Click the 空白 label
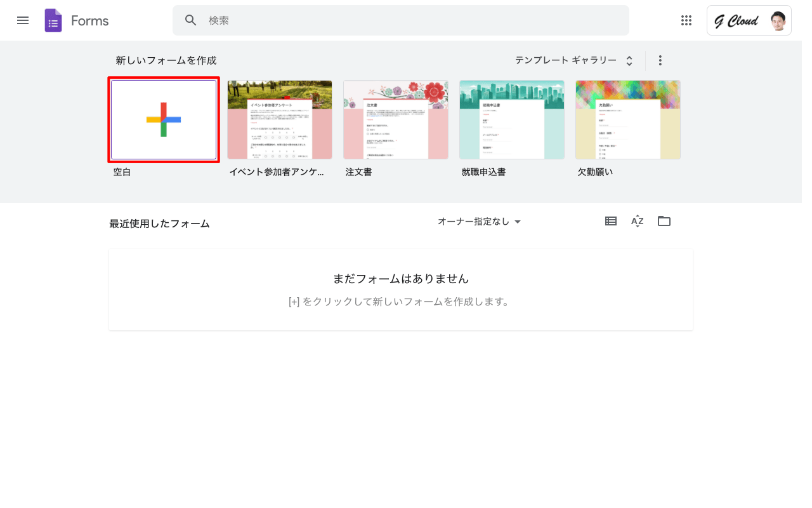Image resolution: width=812 pixels, height=508 pixels. (x=122, y=172)
